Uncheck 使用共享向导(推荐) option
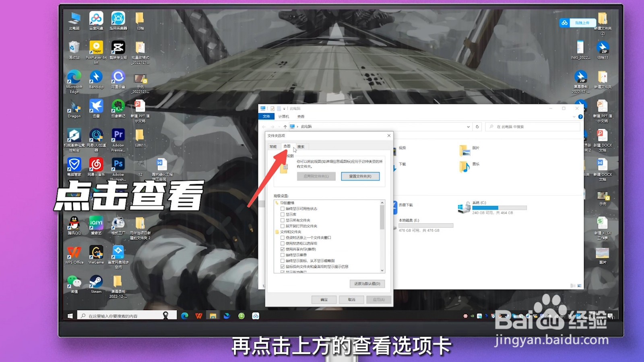The image size is (644, 362). point(283,249)
